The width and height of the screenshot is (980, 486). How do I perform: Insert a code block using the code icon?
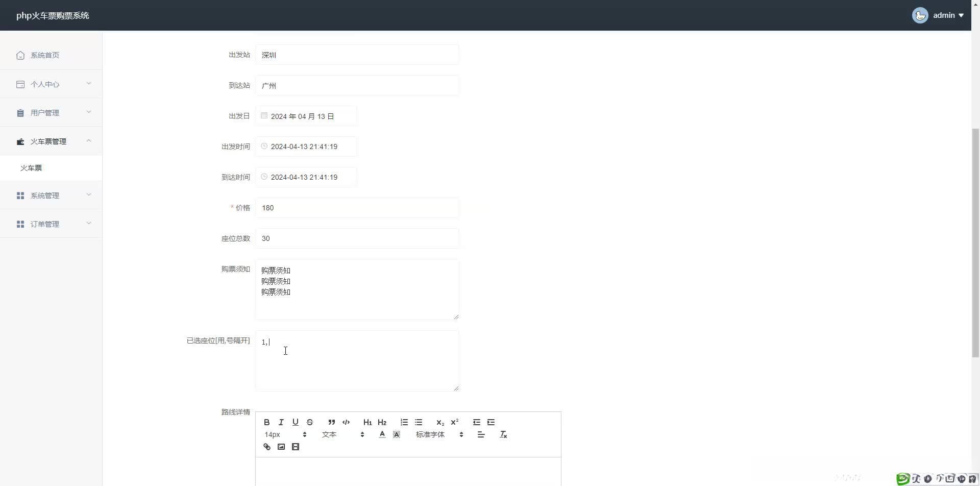pos(346,422)
